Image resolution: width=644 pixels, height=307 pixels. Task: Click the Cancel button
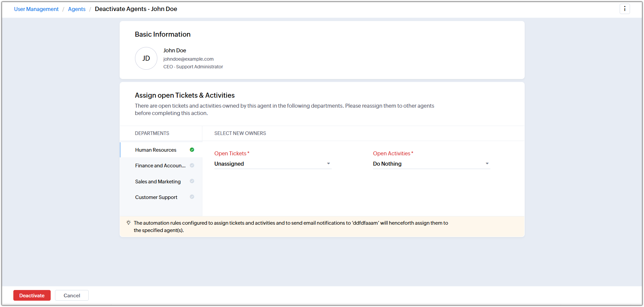72,295
